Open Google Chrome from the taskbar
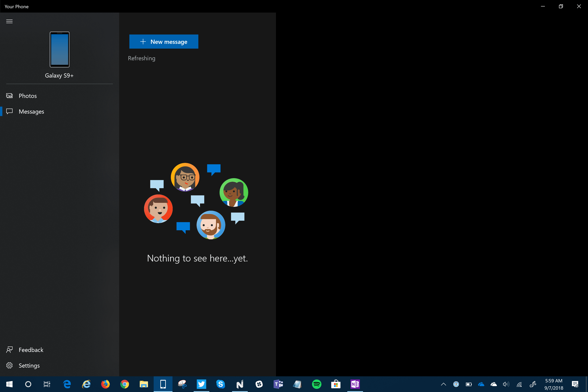The image size is (588, 392). pyautogui.click(x=124, y=384)
